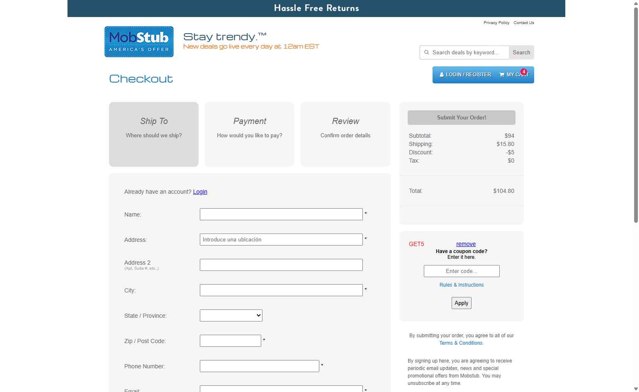Click Login / Register user button
Screen dimensions: 639x392
[x=465, y=75]
